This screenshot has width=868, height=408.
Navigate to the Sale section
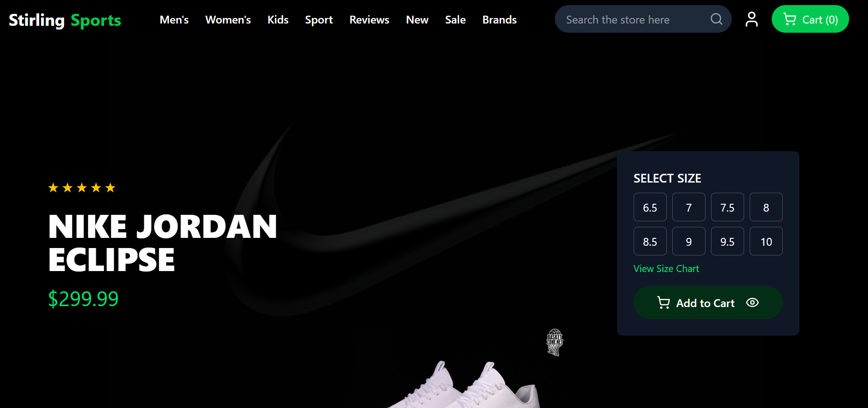coord(455,20)
